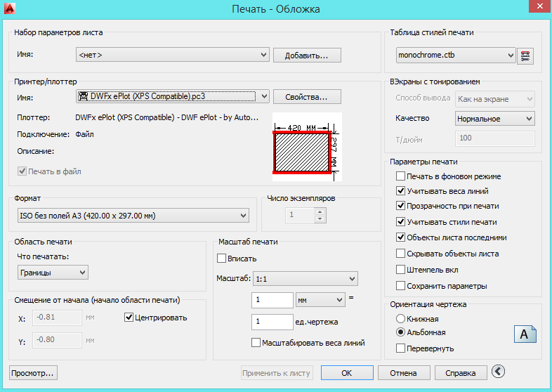Screen dimensions: 552x392
Task: Check 'Перевернуть' upside-down option
Action: tap(400, 348)
